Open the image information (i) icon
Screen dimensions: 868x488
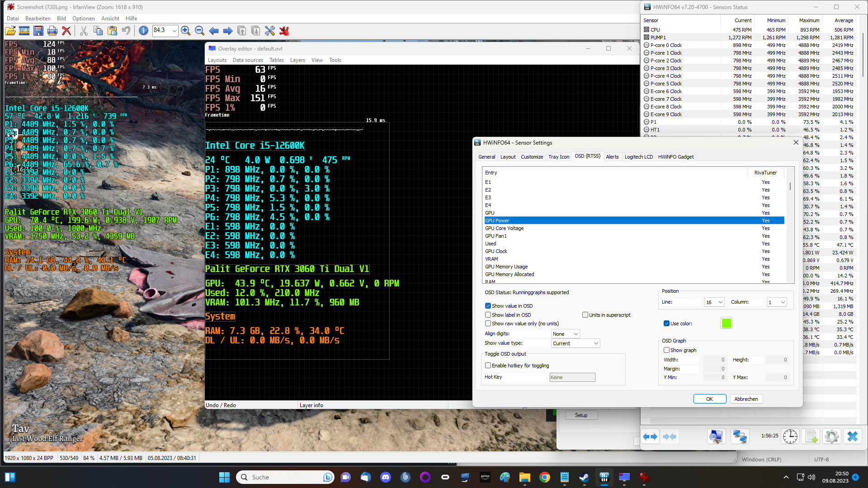pyautogui.click(x=143, y=31)
